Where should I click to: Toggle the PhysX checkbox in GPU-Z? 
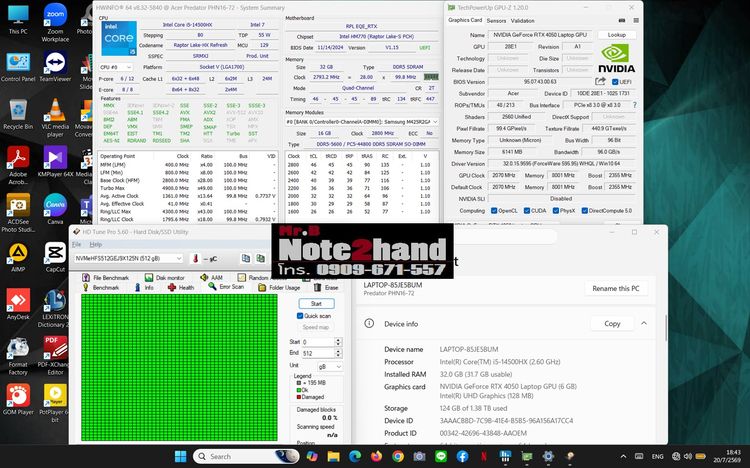pos(556,211)
